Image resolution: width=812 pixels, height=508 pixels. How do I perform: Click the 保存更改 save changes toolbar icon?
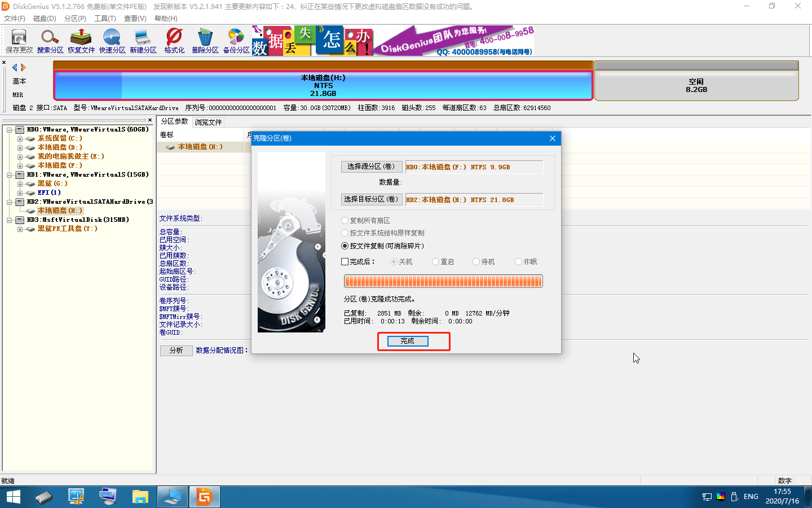pos(19,41)
